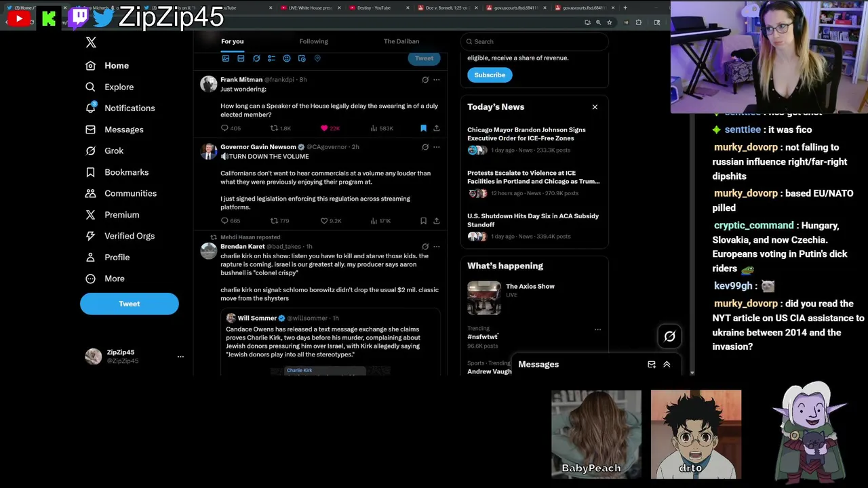
Task: Add a poll in the tweet composer
Action: point(271,58)
